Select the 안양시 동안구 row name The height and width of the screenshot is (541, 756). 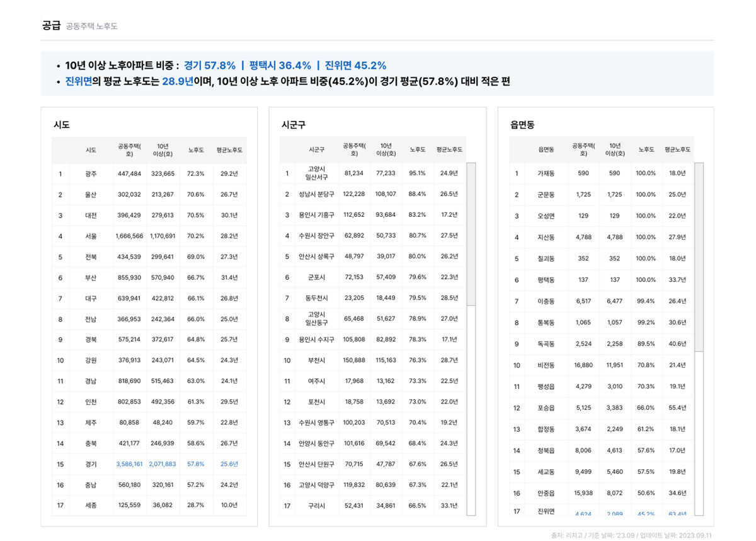click(x=317, y=443)
